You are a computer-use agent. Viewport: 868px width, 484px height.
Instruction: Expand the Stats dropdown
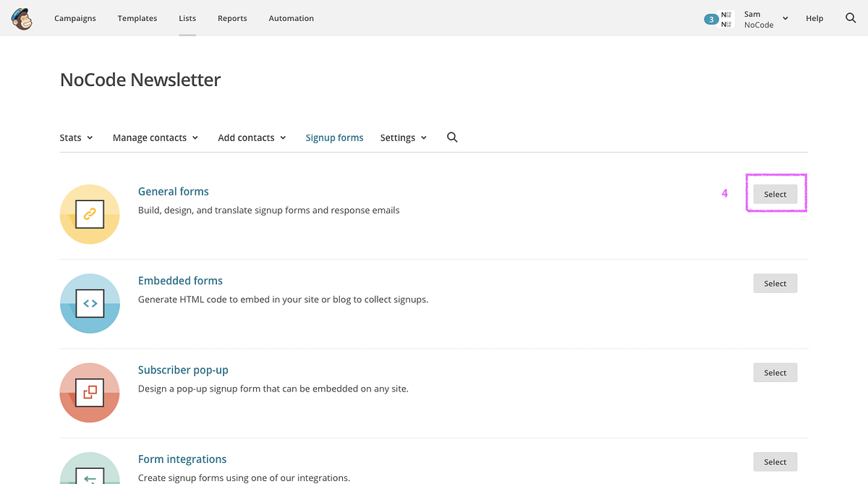coord(76,137)
